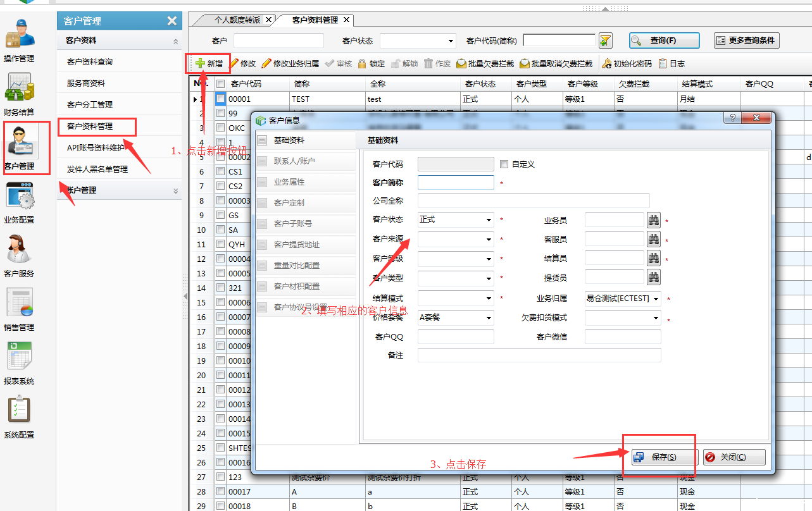Select 客户资料查询 in the left panel

91,61
